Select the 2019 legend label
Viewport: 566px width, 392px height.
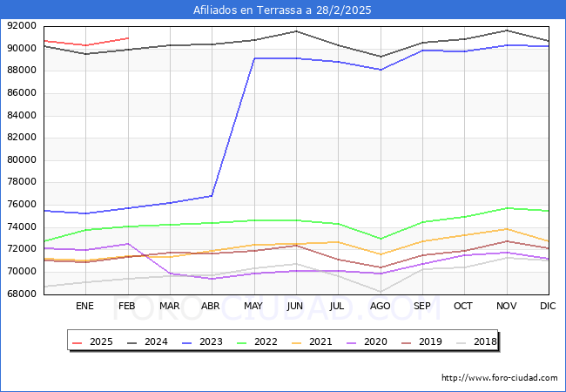coord(430,341)
